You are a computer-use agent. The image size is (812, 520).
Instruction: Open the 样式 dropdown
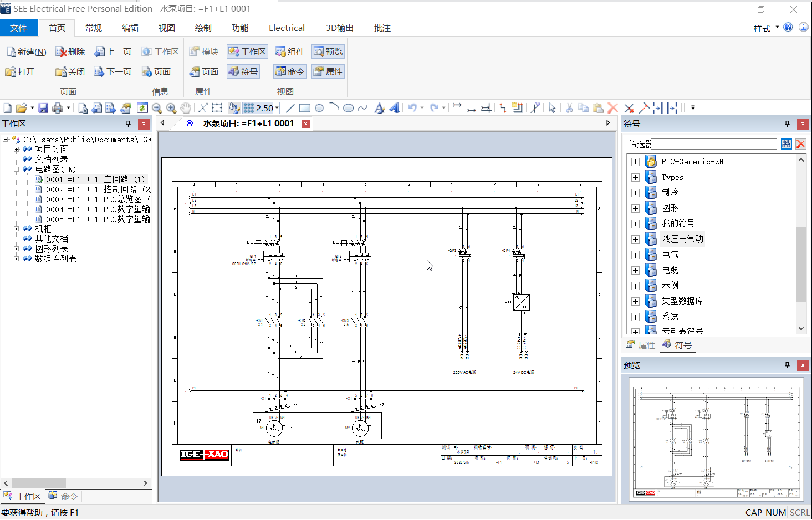(766, 28)
